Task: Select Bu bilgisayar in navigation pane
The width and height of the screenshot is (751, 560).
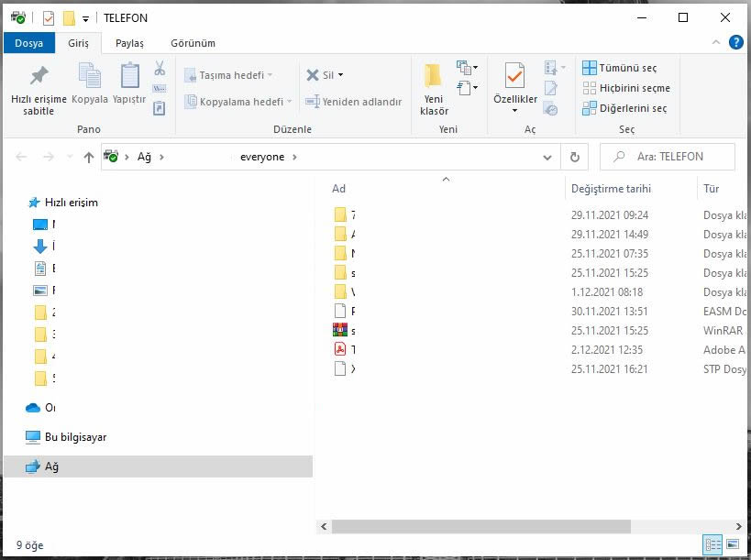Action: pyautogui.click(x=75, y=437)
